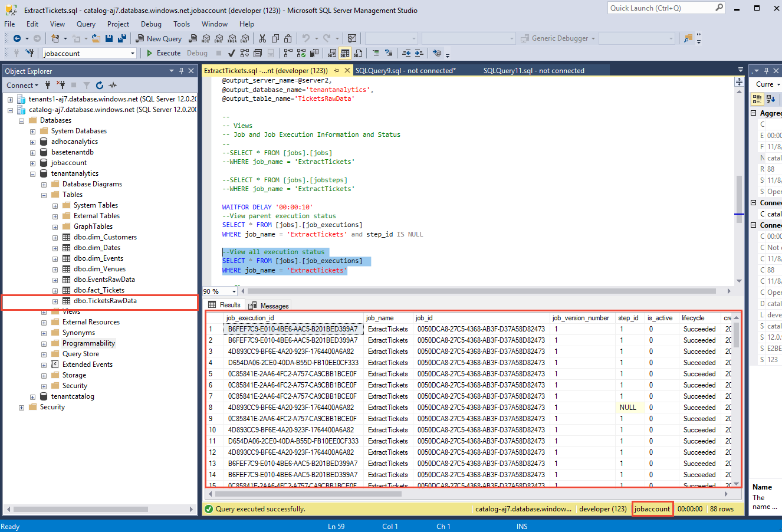Click the Save file icon

(109, 38)
